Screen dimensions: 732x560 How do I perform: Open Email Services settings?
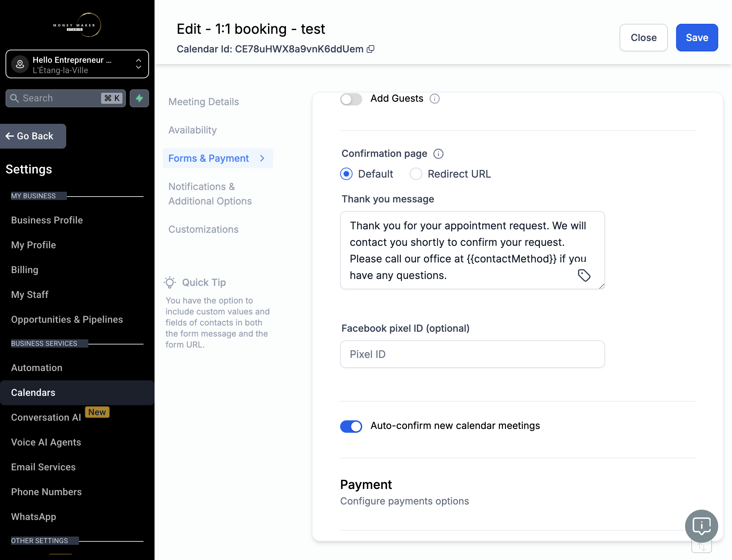[x=43, y=467]
